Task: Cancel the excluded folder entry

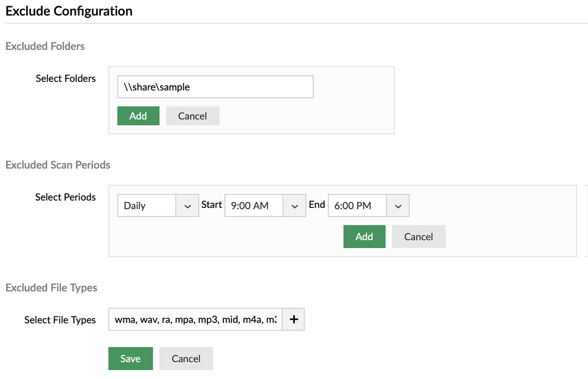Action: pos(193,116)
